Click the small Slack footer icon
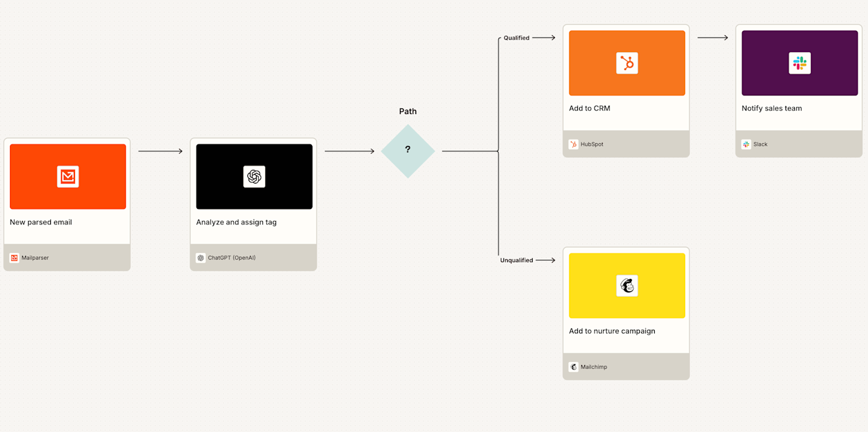 (x=746, y=144)
